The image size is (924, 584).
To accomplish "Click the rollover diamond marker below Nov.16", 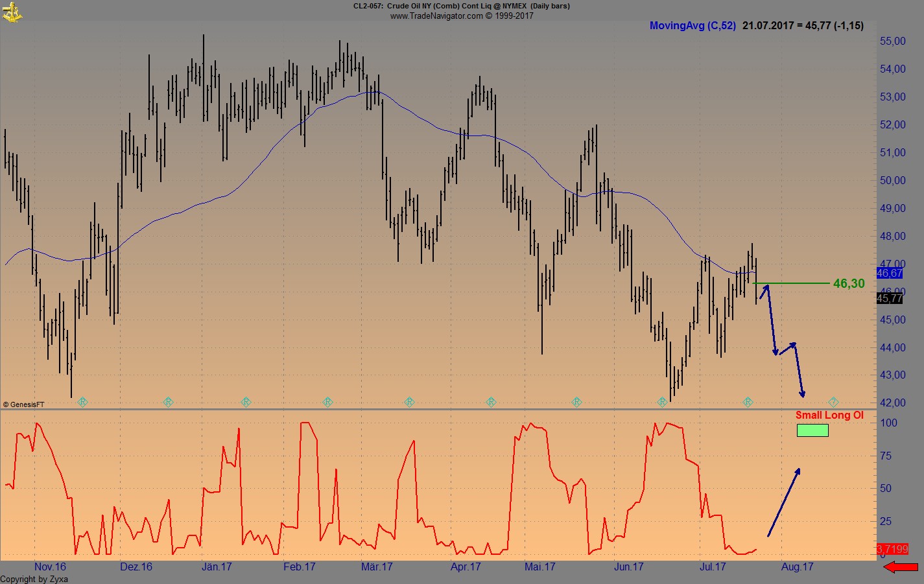I will (82, 402).
